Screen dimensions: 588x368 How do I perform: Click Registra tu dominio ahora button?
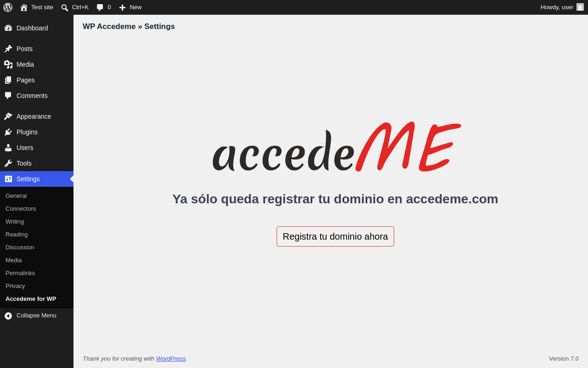tap(335, 236)
